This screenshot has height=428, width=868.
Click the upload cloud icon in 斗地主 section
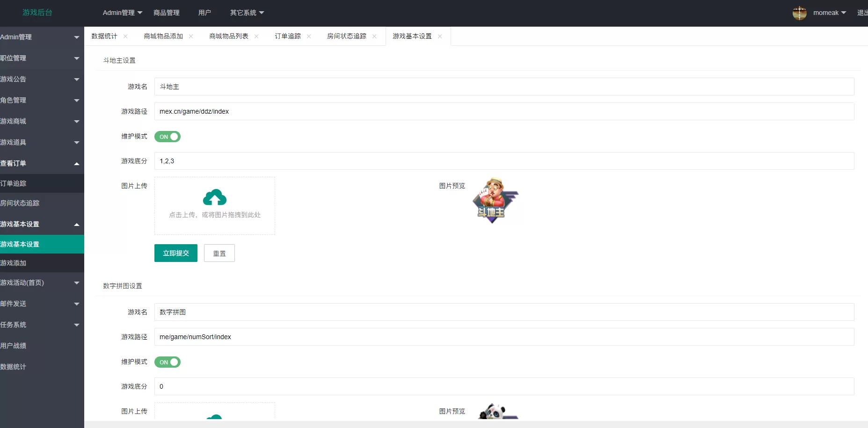[215, 197]
